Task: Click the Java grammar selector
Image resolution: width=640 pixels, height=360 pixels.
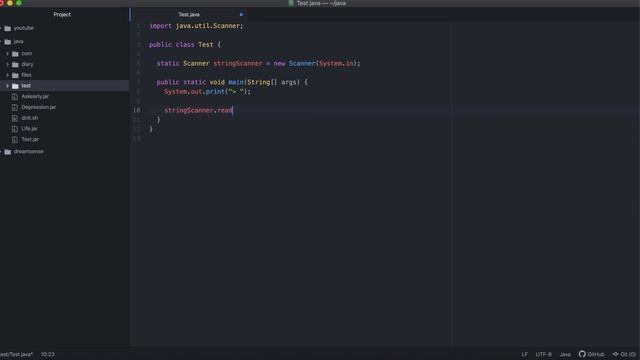Action: click(x=565, y=354)
